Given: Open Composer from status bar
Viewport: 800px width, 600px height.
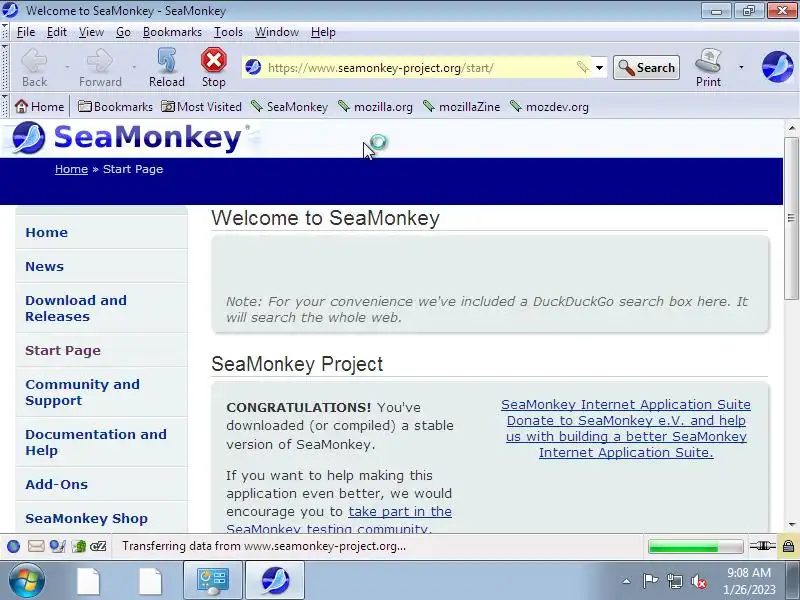Looking at the screenshot, I should pos(57,546).
